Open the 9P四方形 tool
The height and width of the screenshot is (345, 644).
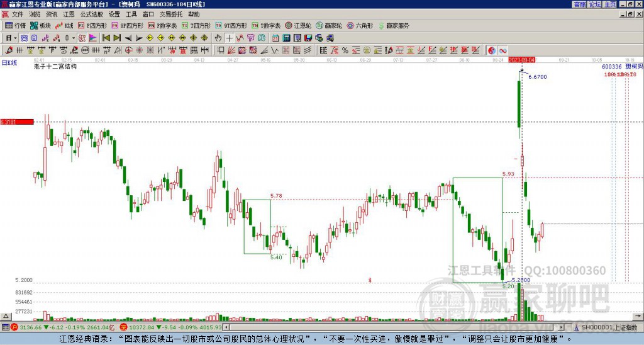(128, 25)
